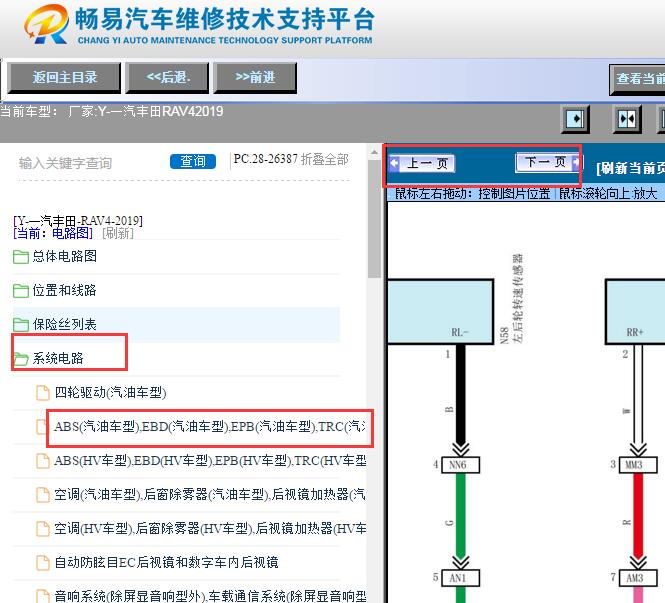Click the 自动防眩目EC后视镜 document icon
665x603 pixels.
click(x=42, y=563)
